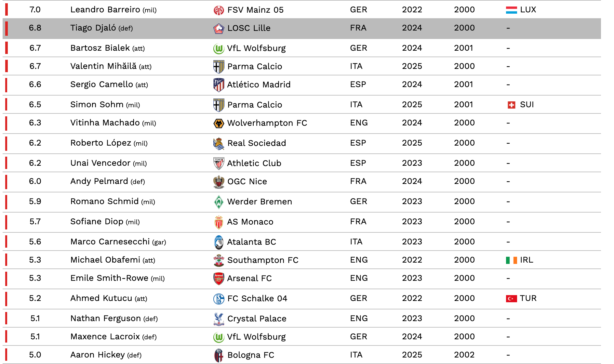The height and width of the screenshot is (364, 614).
Task: Click the Parma Calcio link for Simon Sohm
Action: (x=255, y=105)
